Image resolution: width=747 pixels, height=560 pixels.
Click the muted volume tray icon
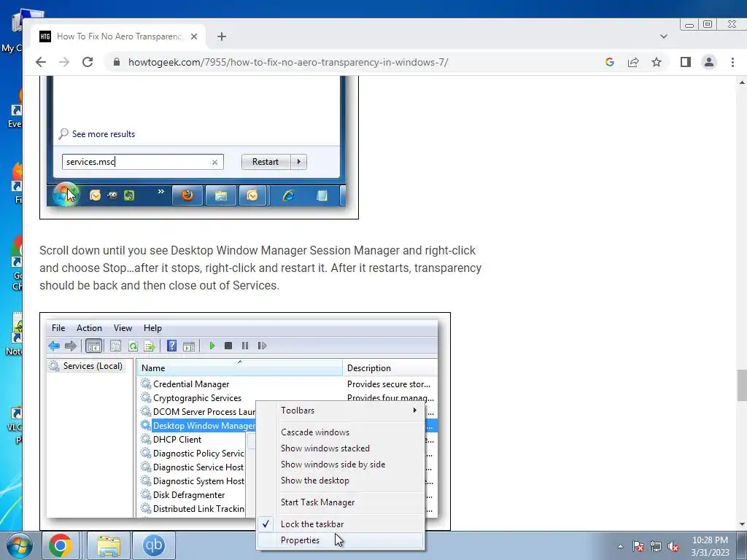point(673,547)
